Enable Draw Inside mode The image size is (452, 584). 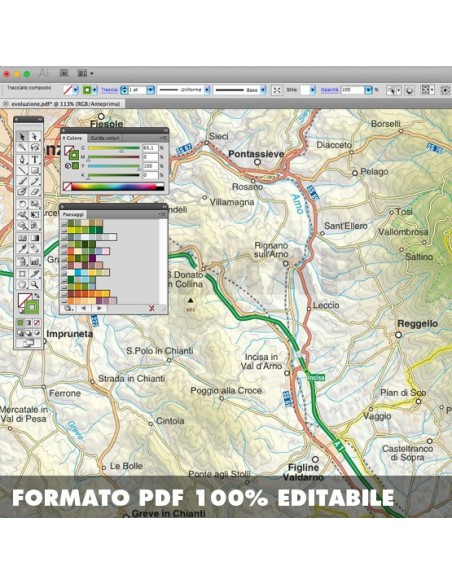click(x=36, y=333)
